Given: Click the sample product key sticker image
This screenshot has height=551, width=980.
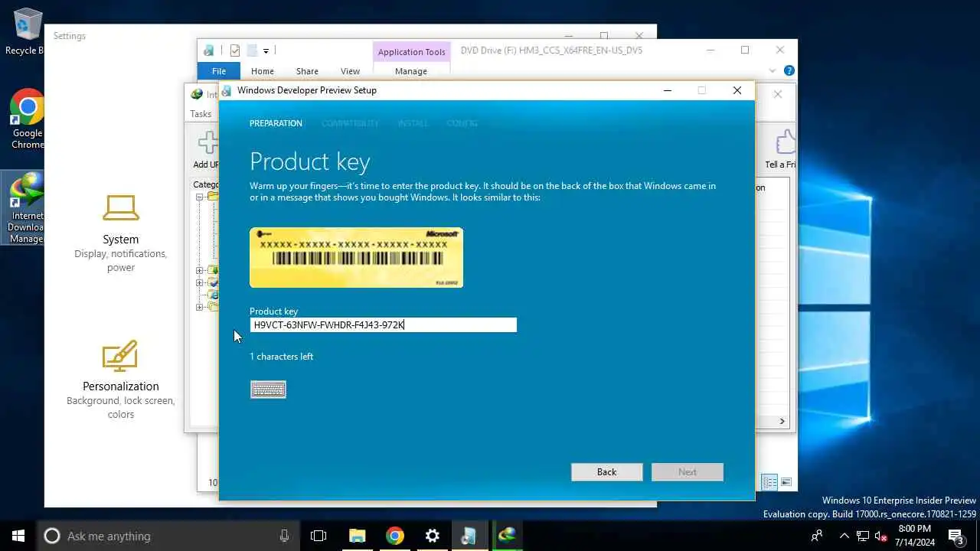Looking at the screenshot, I should [x=356, y=258].
